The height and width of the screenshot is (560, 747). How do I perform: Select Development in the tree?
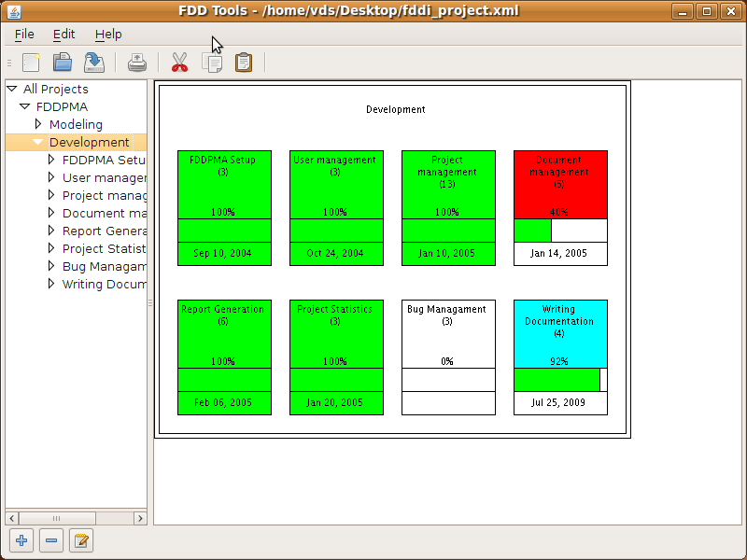click(89, 142)
